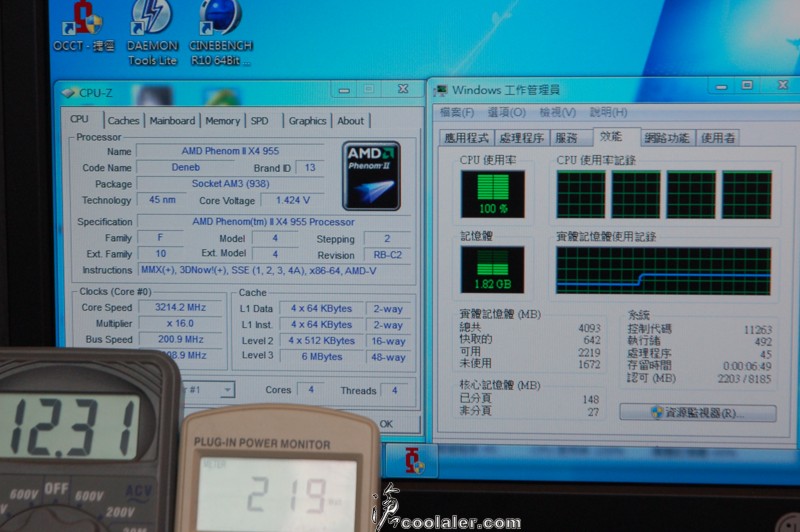Screen dimensions: 800x532
Task: Click the Technology value 45 nm
Action: [162, 200]
